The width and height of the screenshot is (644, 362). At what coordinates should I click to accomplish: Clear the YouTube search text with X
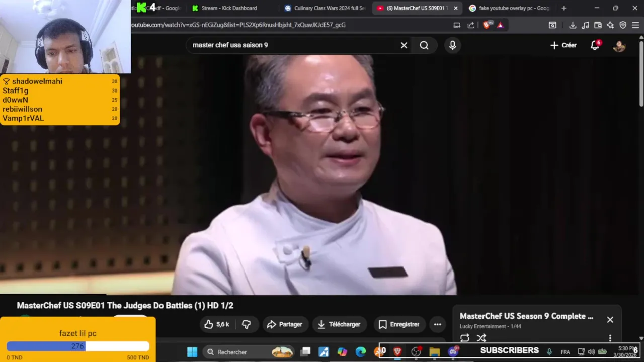pyautogui.click(x=404, y=45)
